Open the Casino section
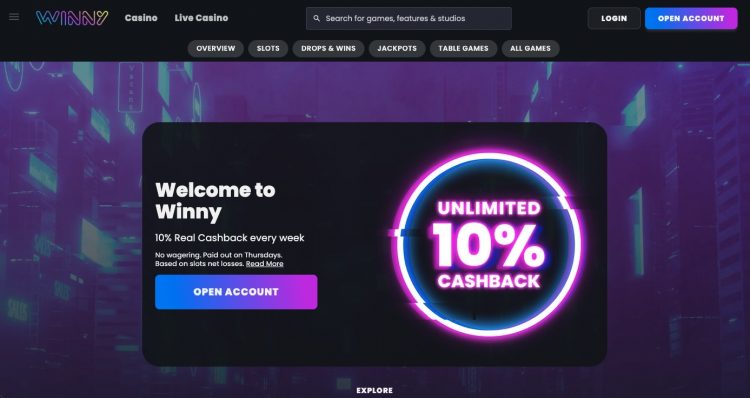This screenshot has width=750, height=398. tap(141, 18)
